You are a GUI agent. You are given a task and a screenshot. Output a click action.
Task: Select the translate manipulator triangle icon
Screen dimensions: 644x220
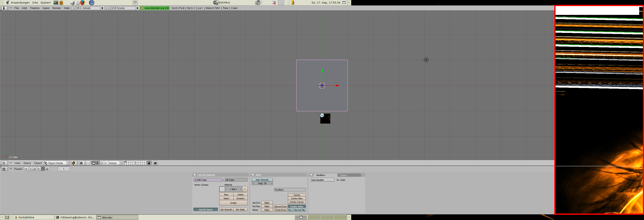coord(97,163)
